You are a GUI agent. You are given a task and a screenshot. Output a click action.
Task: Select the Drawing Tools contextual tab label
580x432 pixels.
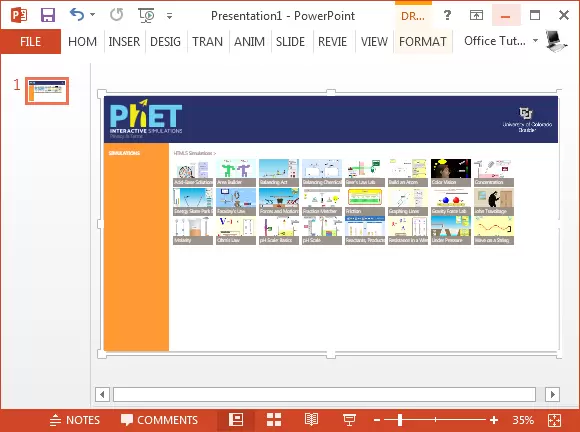tap(413, 16)
